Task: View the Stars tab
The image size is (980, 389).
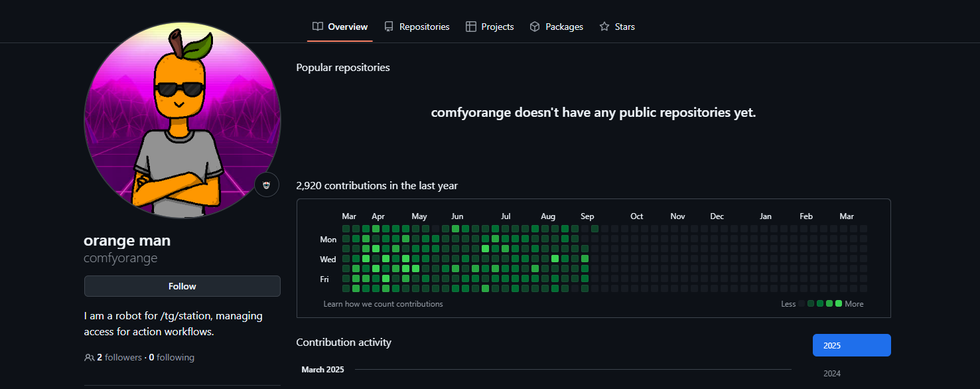Action: click(617, 27)
